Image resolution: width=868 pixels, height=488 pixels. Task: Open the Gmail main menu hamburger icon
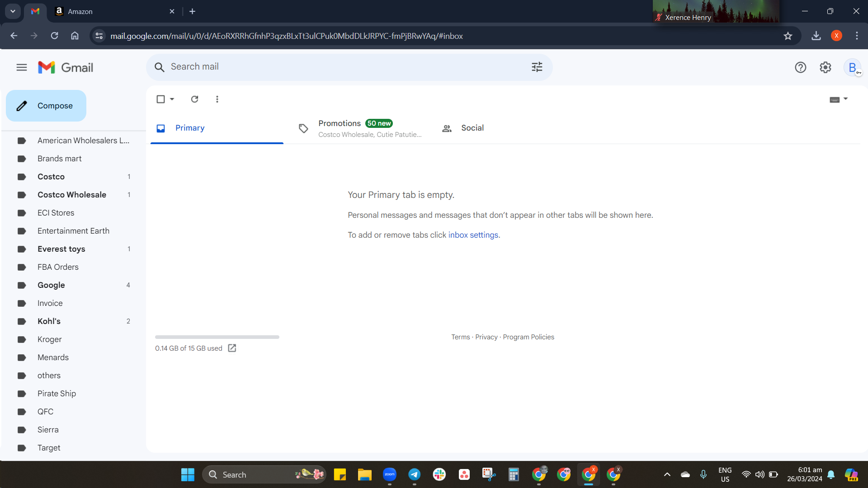tap(22, 67)
